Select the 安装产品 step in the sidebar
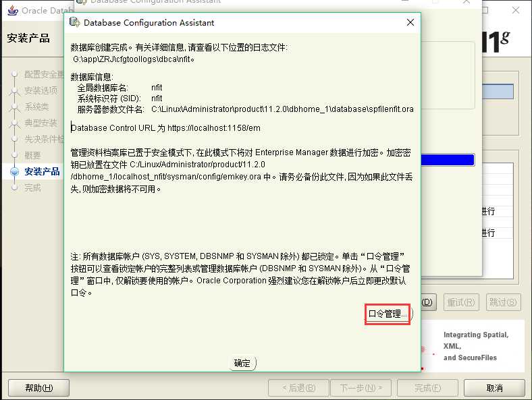This screenshot has width=532, height=400. [x=42, y=171]
